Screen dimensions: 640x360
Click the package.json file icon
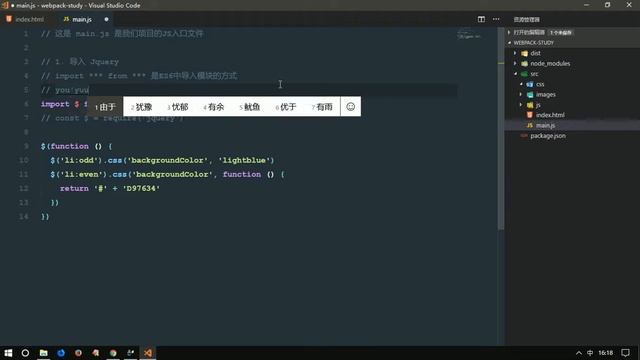[524, 136]
